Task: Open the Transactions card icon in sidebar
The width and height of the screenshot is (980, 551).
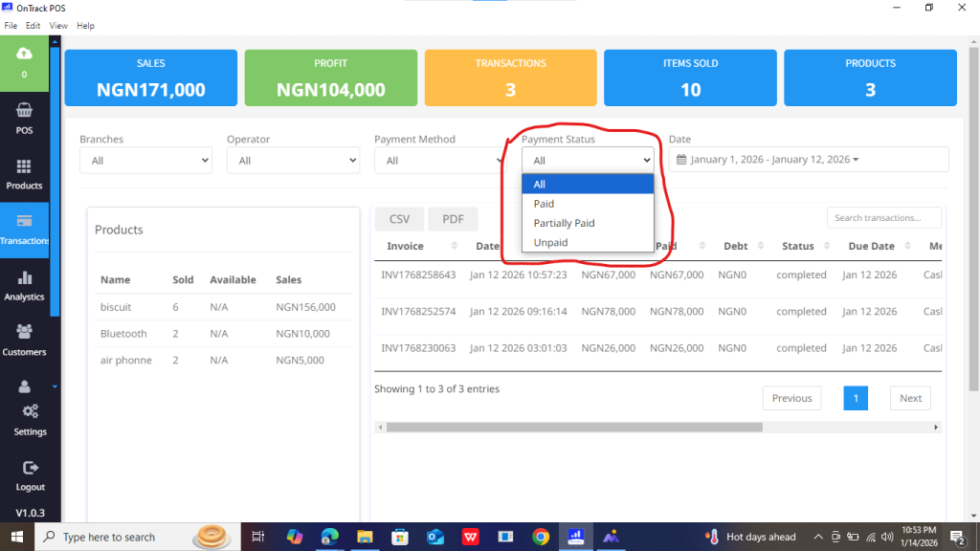Action: [24, 222]
